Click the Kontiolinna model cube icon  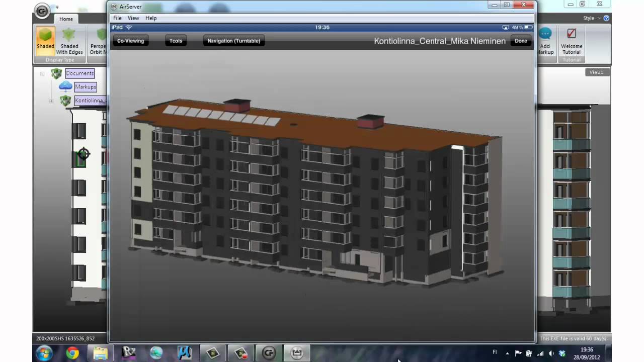(x=65, y=101)
